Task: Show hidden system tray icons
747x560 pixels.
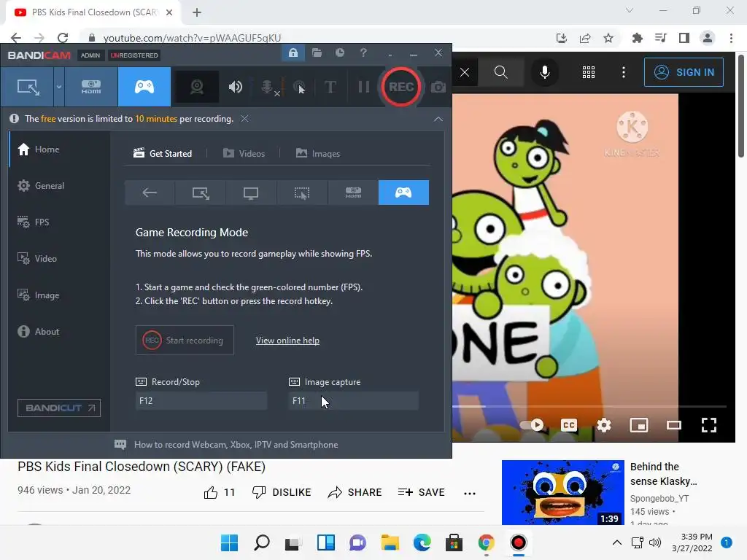Action: 616,542
